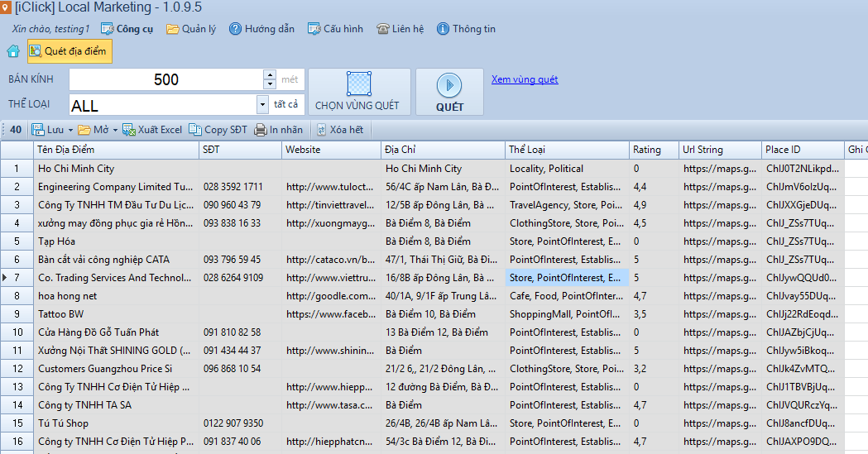Copy phone numbers with Copy SĐT
The image size is (868, 454).
coord(218,130)
